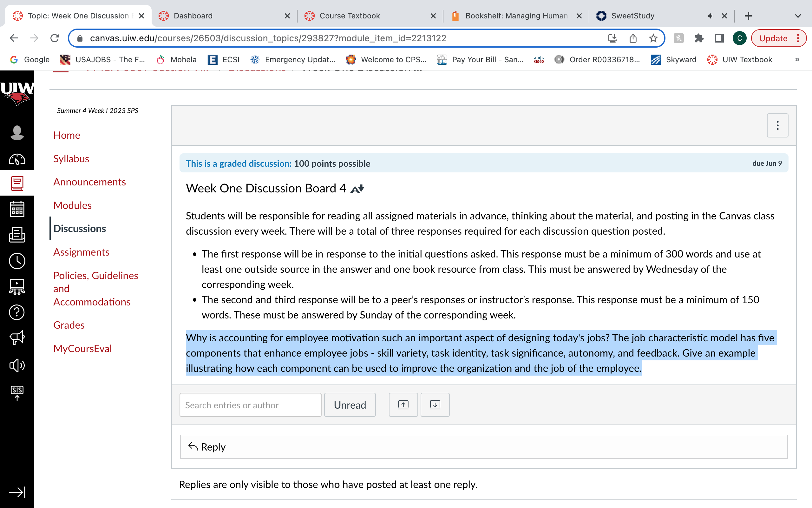Open History clock icon in sidebar
This screenshot has width=812, height=508.
tap(17, 261)
